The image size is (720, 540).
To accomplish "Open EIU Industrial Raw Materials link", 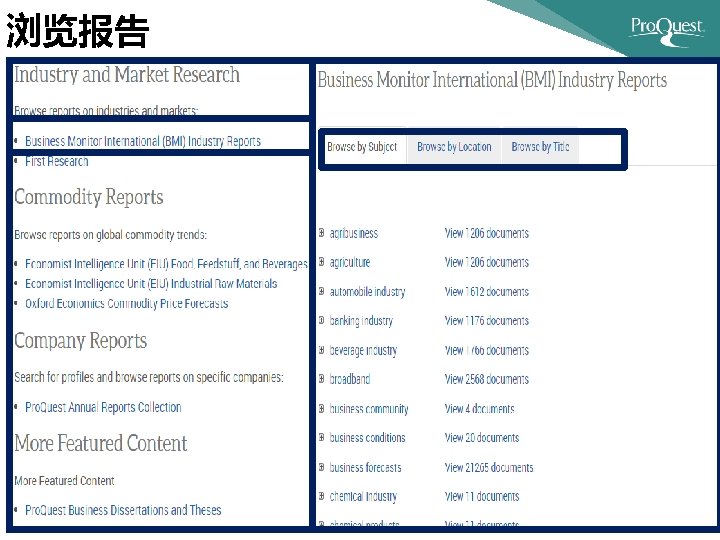I will click(151, 283).
